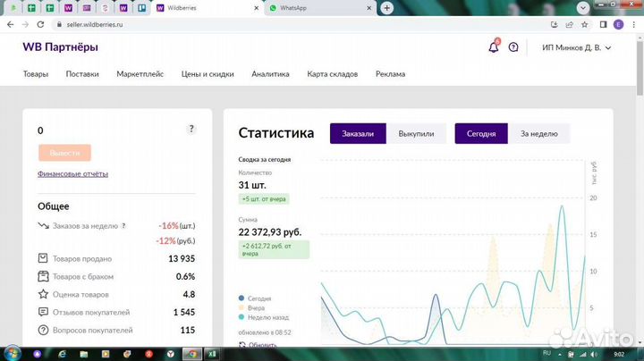The height and width of the screenshot is (361, 644).
Task: Go back with browser back arrow
Action: coord(10,25)
